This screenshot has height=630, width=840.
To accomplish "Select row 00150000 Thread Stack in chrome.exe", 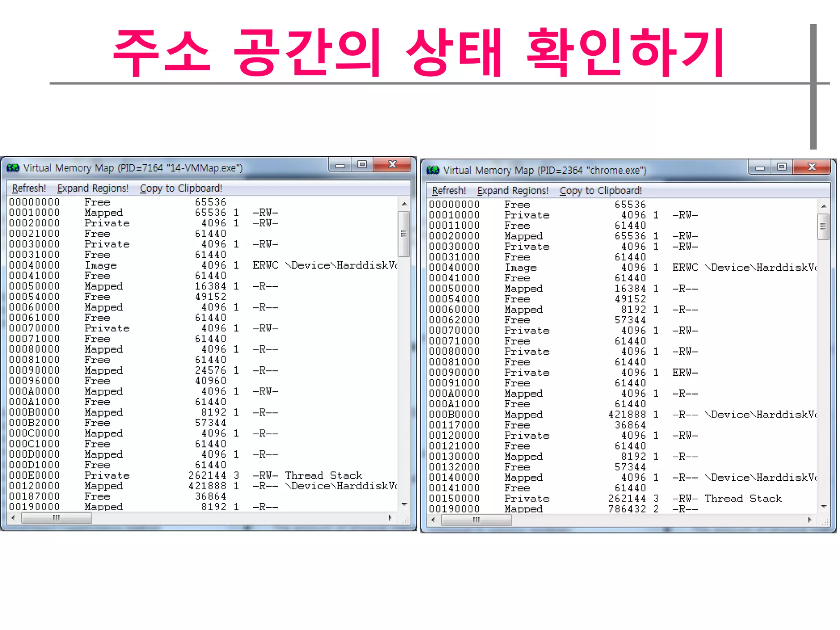I will [x=623, y=499].
